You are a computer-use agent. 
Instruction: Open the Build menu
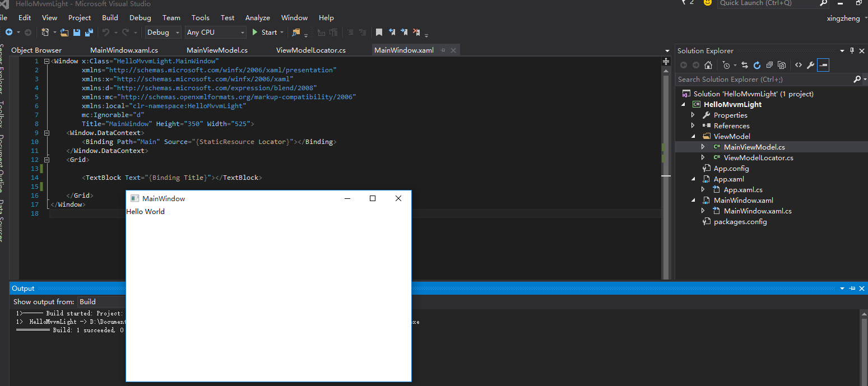110,17
